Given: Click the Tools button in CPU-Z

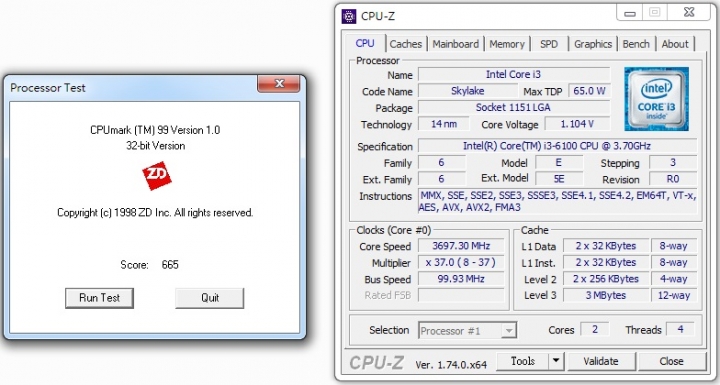Looking at the screenshot, I should point(523,361).
